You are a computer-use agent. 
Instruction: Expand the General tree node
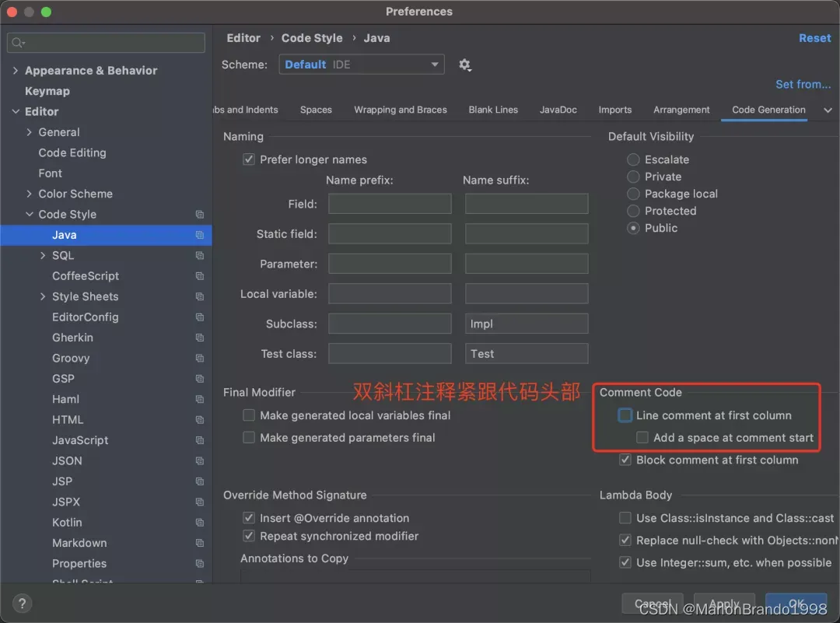pyautogui.click(x=29, y=131)
